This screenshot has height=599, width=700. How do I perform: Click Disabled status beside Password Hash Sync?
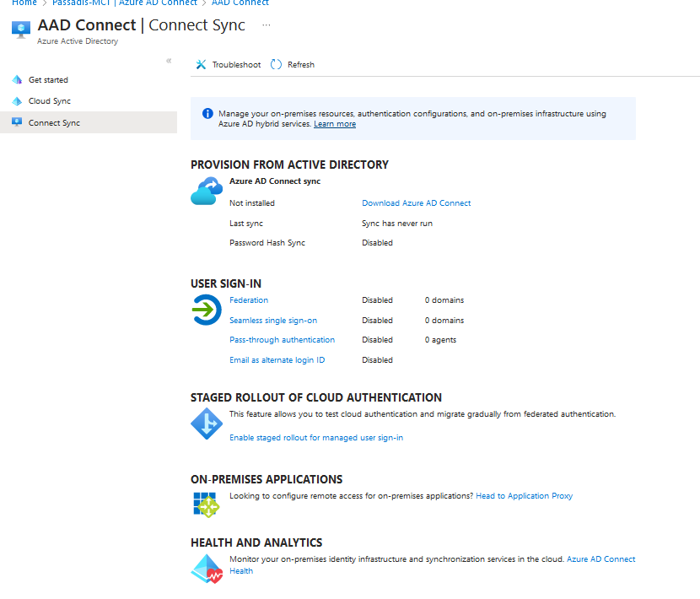(377, 242)
